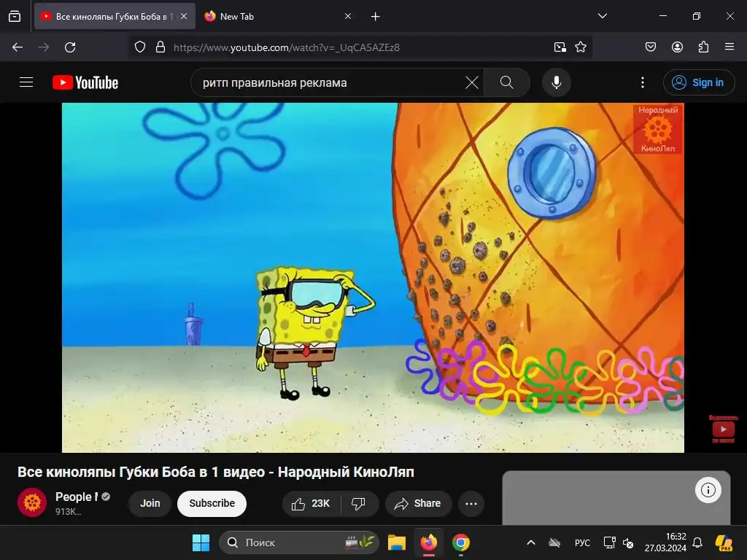
Task: Bookmark this page with the star
Action: tap(581, 47)
